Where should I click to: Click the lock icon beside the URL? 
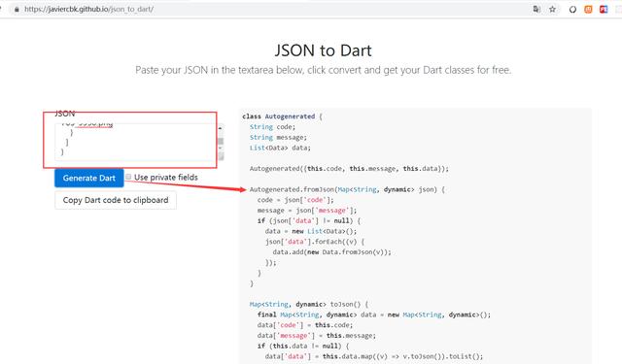[17, 9]
